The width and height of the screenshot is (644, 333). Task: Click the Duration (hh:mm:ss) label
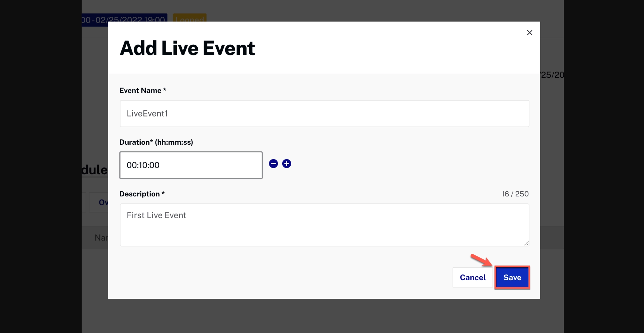coord(156,142)
